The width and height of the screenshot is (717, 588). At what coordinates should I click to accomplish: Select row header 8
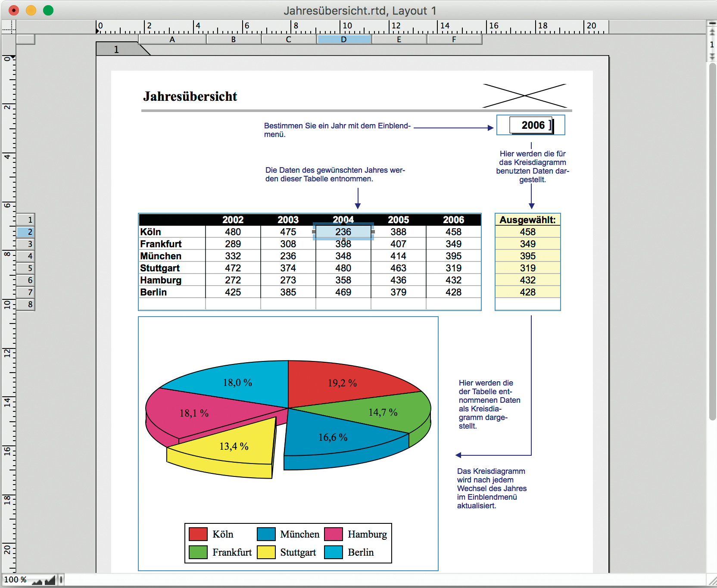(25, 304)
